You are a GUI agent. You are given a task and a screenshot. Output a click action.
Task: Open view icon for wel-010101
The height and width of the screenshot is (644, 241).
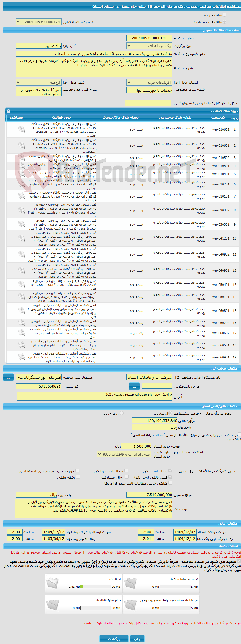click(x=22, y=196)
